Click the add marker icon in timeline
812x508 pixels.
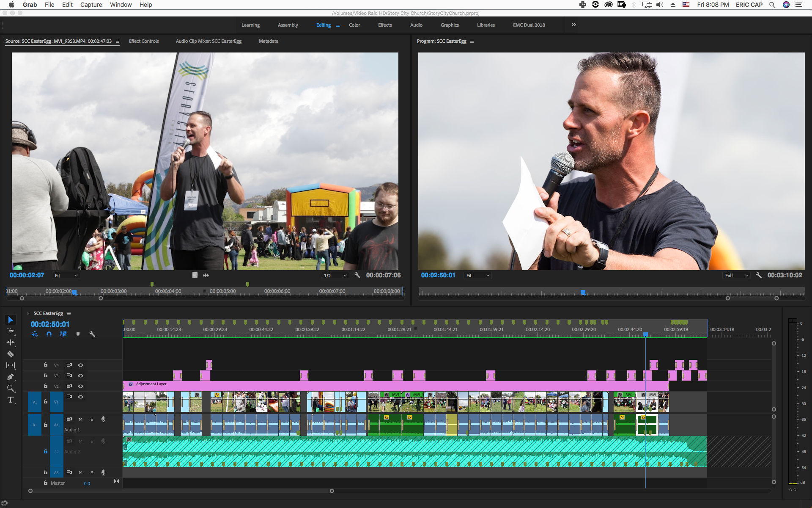pyautogui.click(x=78, y=334)
